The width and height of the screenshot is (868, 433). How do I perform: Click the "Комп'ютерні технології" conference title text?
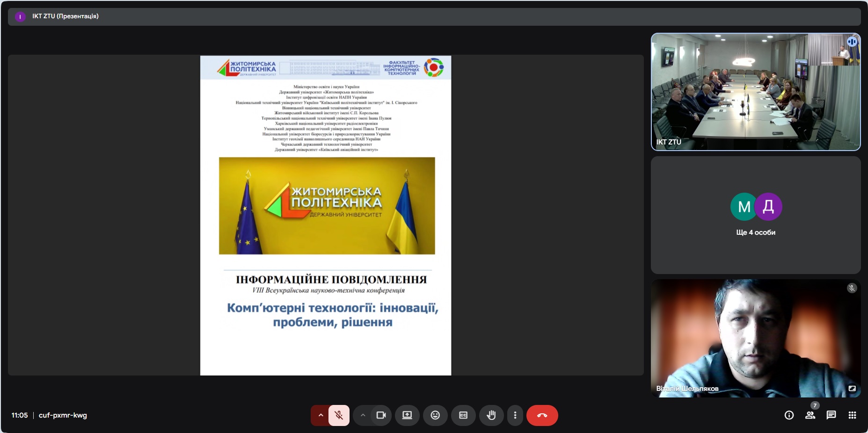333,315
